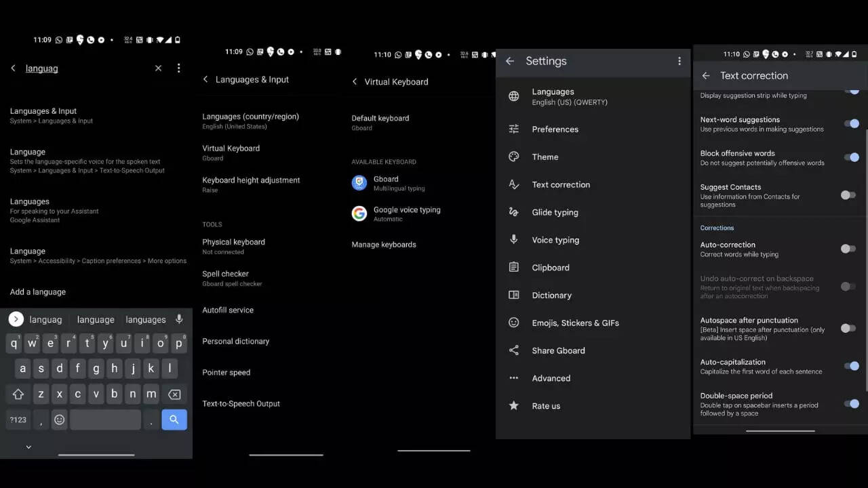This screenshot has width=868, height=488.
Task: Expand keyboard suggestion strip arrow
Action: pyautogui.click(x=16, y=319)
